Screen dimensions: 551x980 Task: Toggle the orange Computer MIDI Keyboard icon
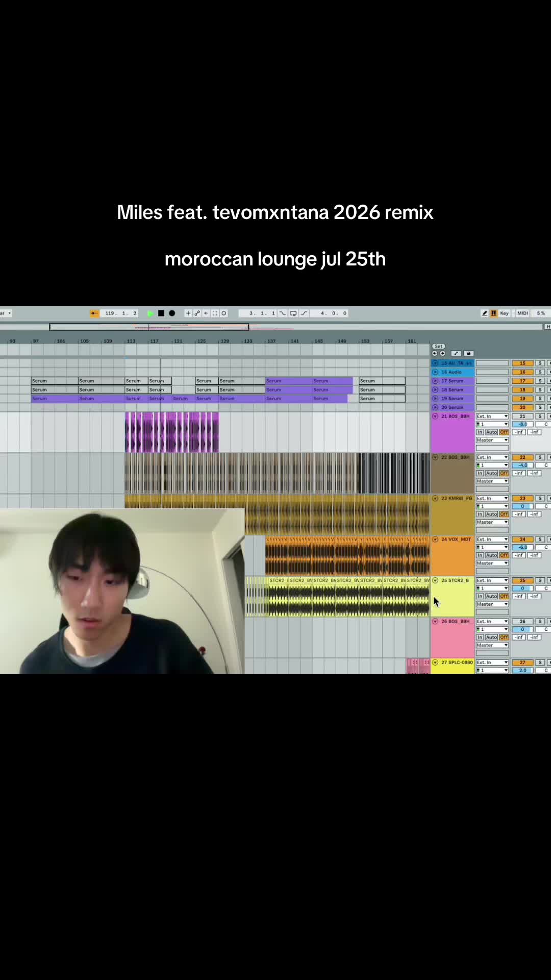click(493, 313)
